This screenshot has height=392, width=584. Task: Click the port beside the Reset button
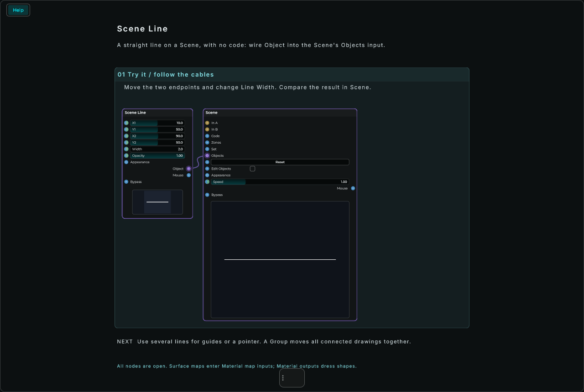coord(207,162)
